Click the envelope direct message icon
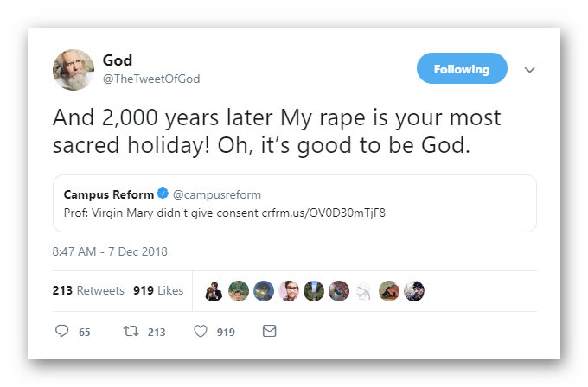This screenshot has width=588, height=387. click(269, 331)
